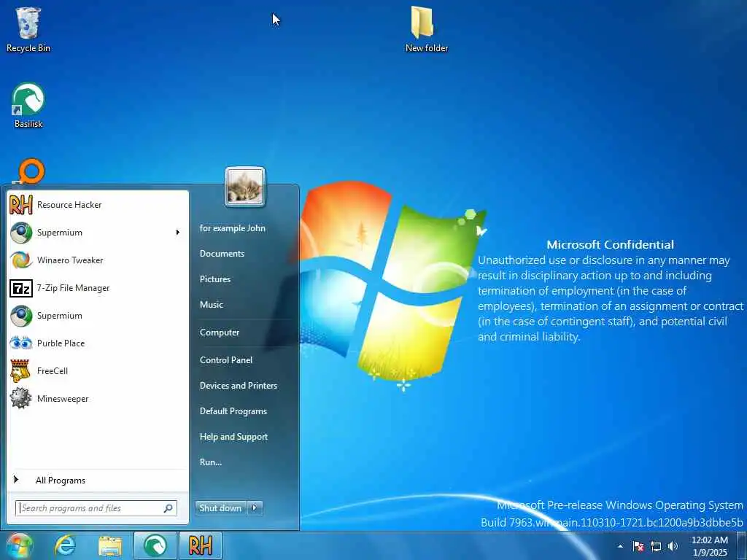Click the Minesweeper mine icon
Viewport: 747px width, 560px height.
point(21,399)
